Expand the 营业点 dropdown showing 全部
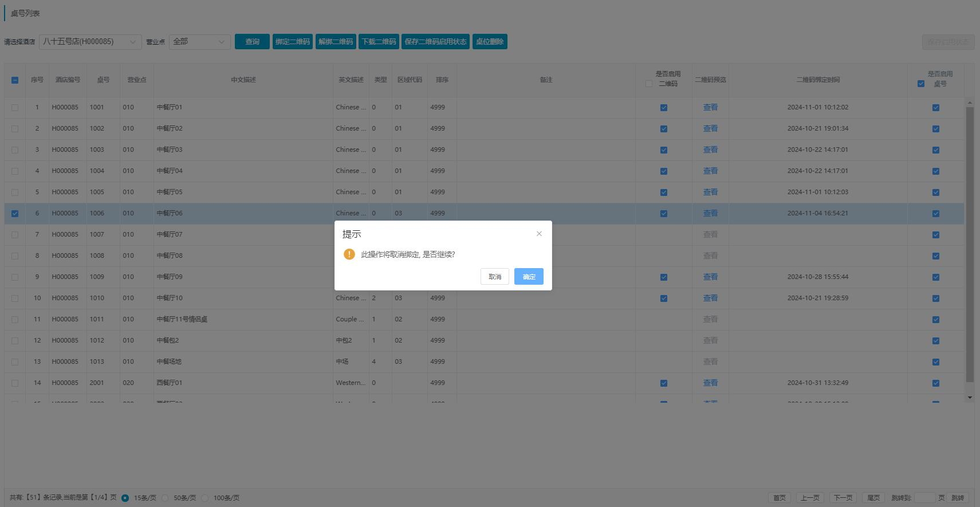Viewport: 980px width, 507px height. [x=199, y=42]
